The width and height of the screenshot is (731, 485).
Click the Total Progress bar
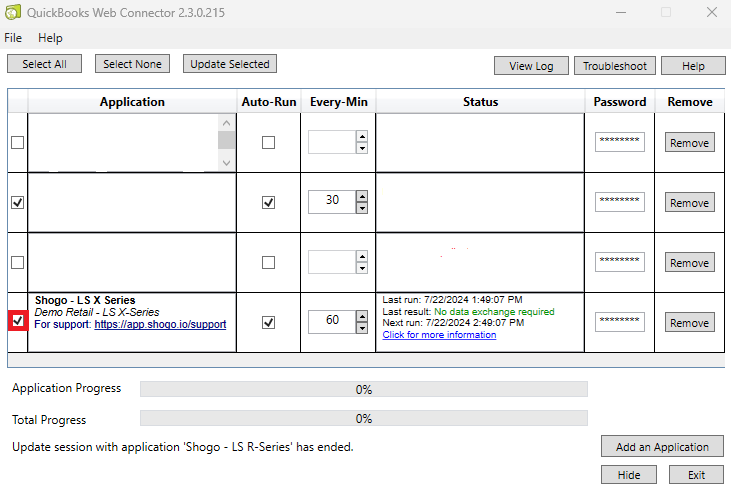364,418
